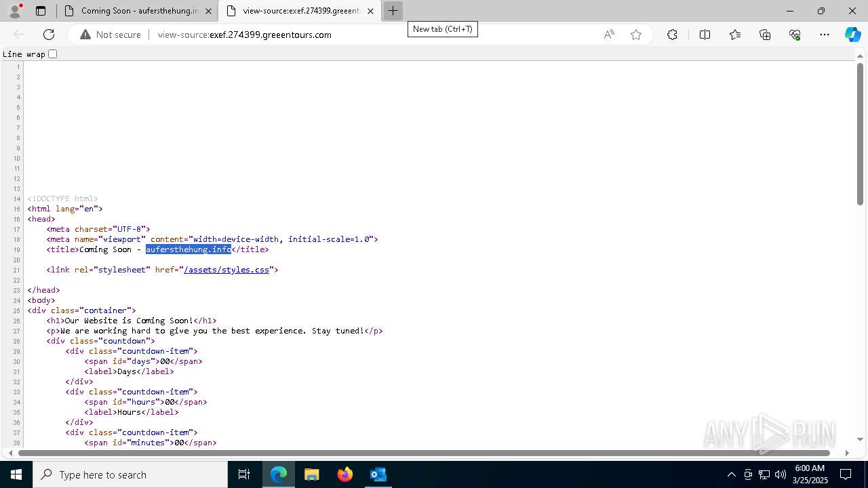
Task: Open the /assets/styles.css link
Action: point(226,270)
